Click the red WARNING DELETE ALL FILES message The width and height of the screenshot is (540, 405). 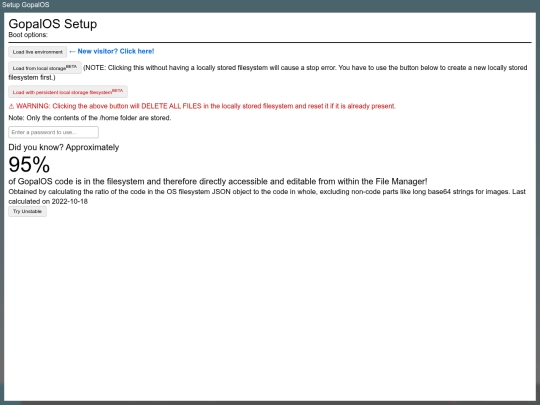click(202, 106)
